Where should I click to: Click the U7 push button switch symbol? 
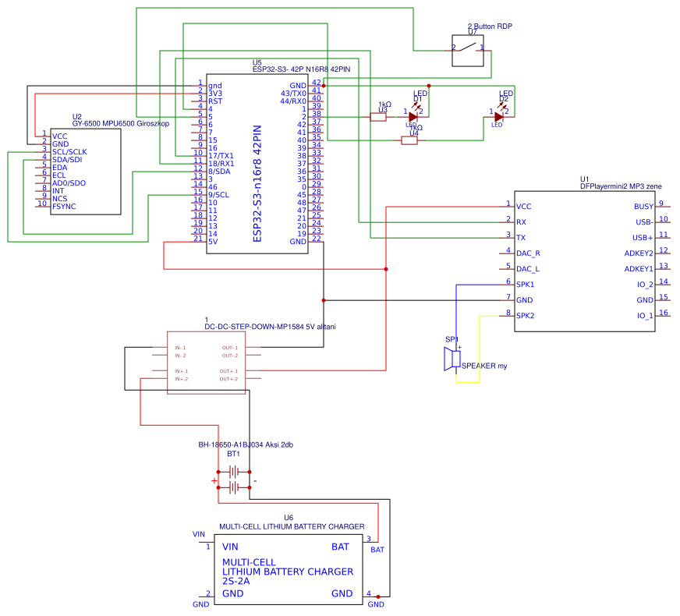click(x=468, y=51)
